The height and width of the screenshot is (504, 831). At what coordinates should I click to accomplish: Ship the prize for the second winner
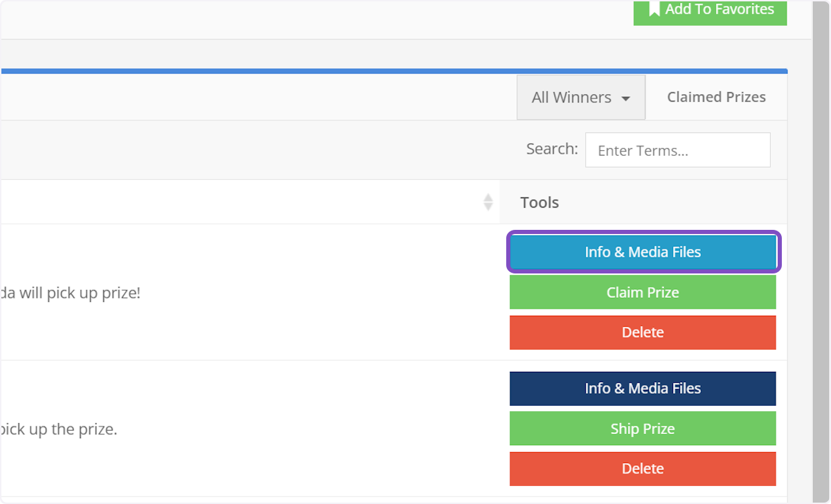[x=643, y=429]
